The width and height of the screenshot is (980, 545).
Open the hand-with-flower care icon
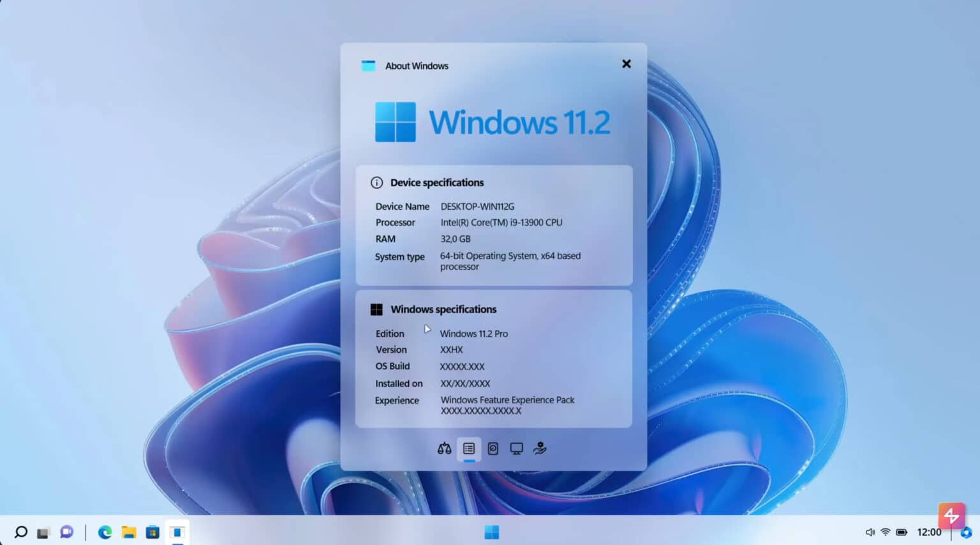pyautogui.click(x=540, y=449)
